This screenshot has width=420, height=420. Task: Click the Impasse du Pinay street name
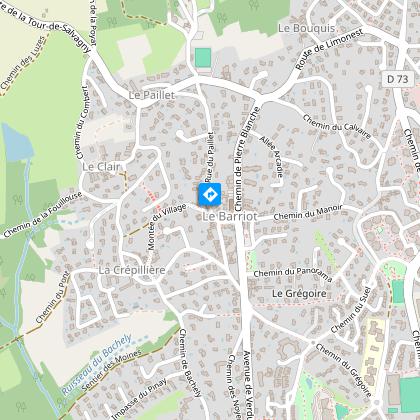tap(139, 399)
